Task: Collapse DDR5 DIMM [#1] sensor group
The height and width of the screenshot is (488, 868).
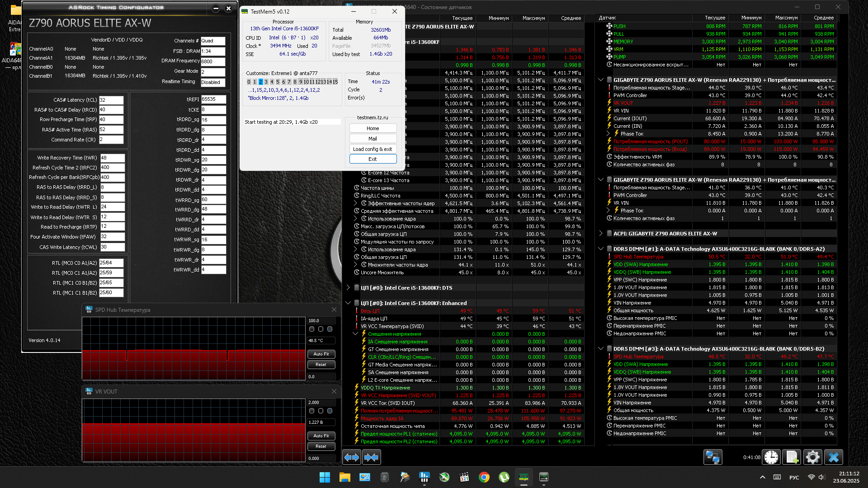Action: [600, 249]
